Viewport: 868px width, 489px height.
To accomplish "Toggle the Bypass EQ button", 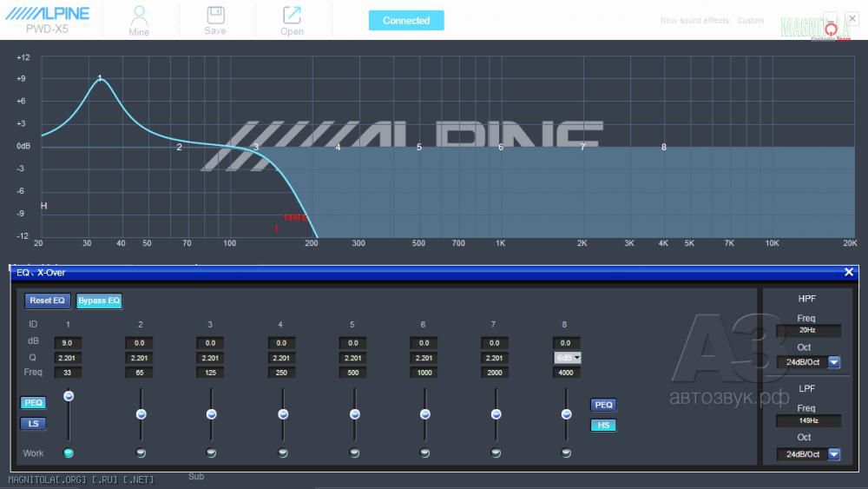I will click(99, 301).
